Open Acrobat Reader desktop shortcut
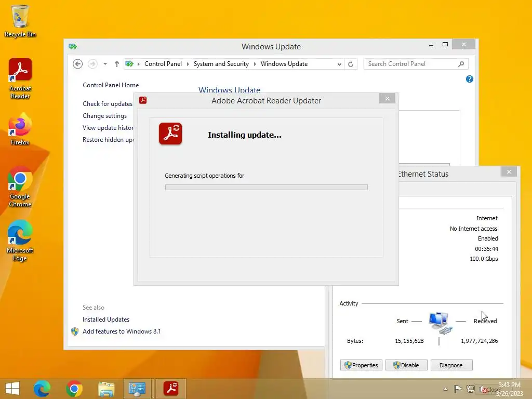 [x=20, y=79]
